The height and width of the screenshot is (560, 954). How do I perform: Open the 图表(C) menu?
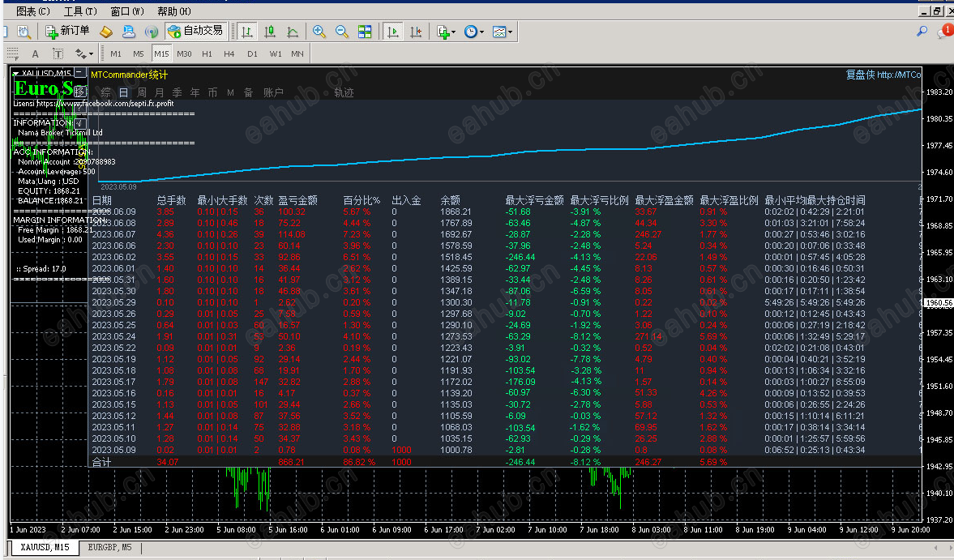coord(33,11)
